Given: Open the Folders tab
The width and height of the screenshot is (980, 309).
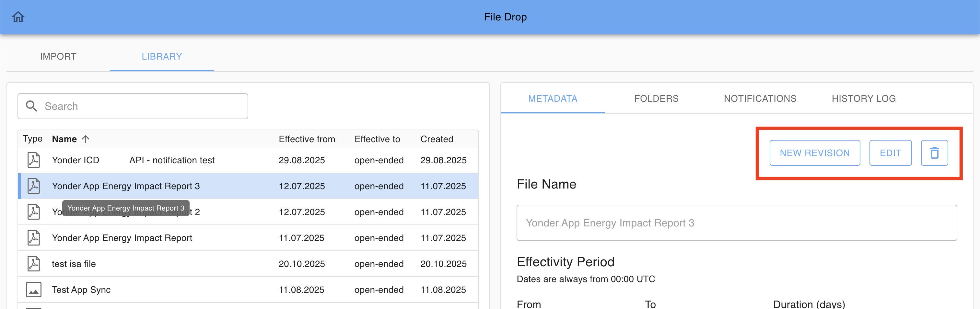Looking at the screenshot, I should (656, 99).
